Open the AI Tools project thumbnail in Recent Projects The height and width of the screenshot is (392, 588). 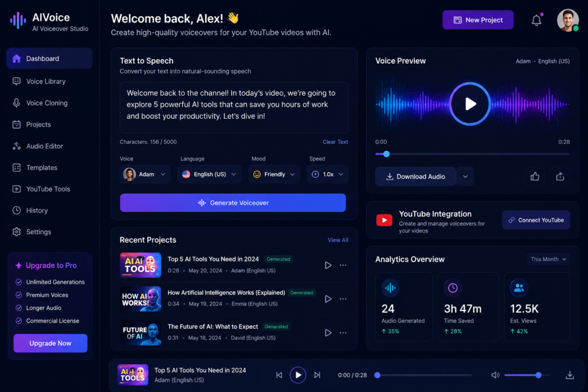(140, 265)
